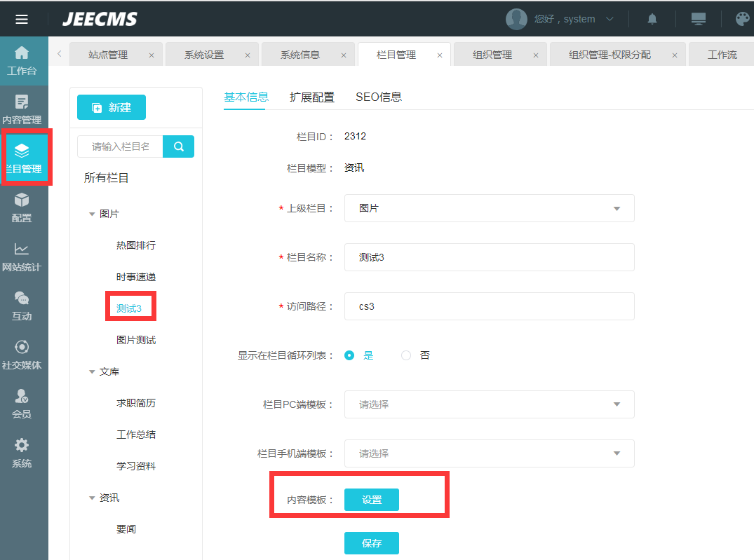Viewport: 754px width, 560px height.
Task: Select 热图排行 in the tree
Action: (x=136, y=245)
